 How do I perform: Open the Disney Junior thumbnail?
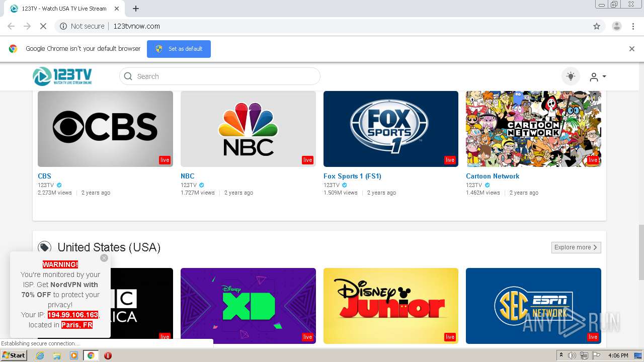(x=391, y=306)
